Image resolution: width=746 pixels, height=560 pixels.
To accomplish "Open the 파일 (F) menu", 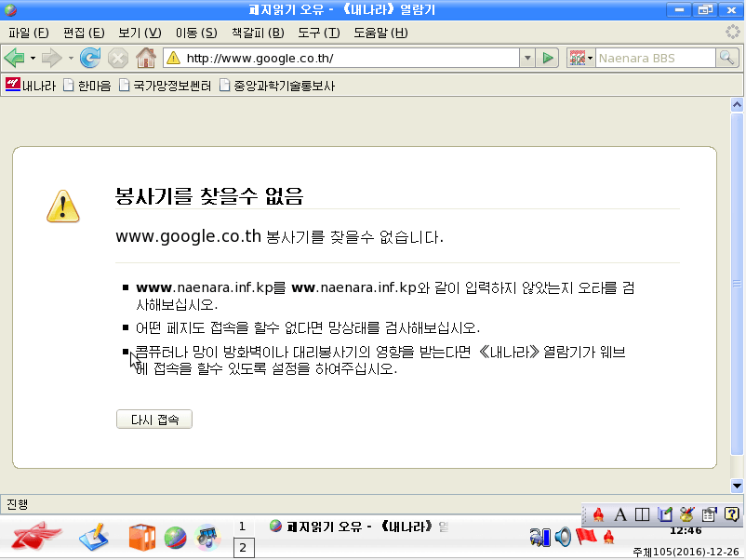I will tap(29, 33).
